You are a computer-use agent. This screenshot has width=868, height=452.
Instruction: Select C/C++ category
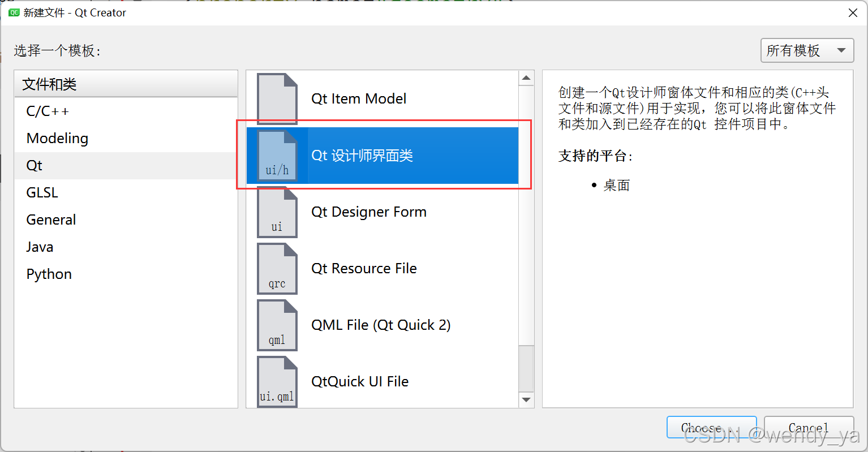(126, 111)
